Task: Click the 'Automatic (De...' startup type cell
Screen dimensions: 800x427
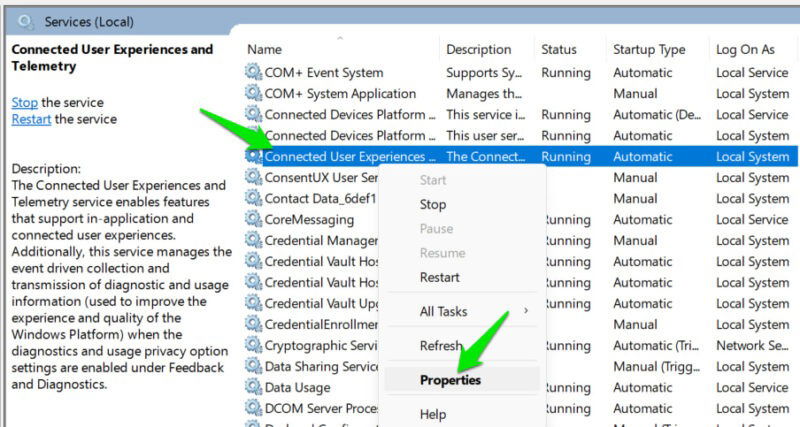Action: pos(657,115)
